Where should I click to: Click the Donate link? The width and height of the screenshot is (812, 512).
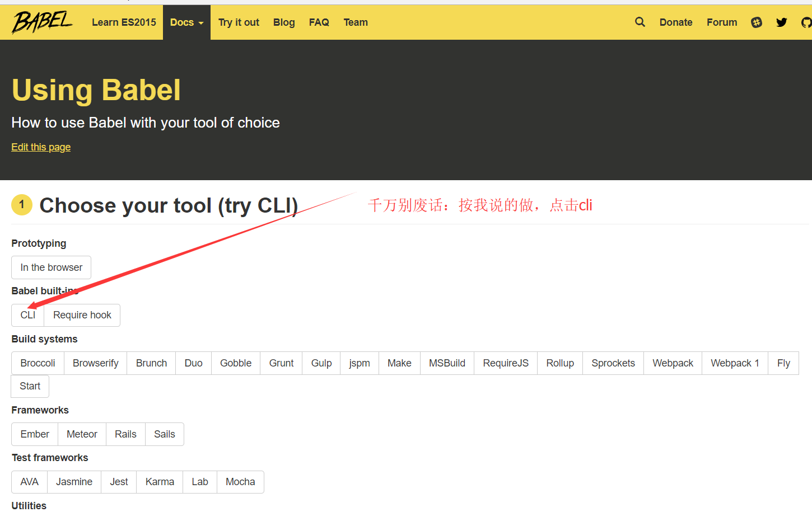tap(676, 22)
